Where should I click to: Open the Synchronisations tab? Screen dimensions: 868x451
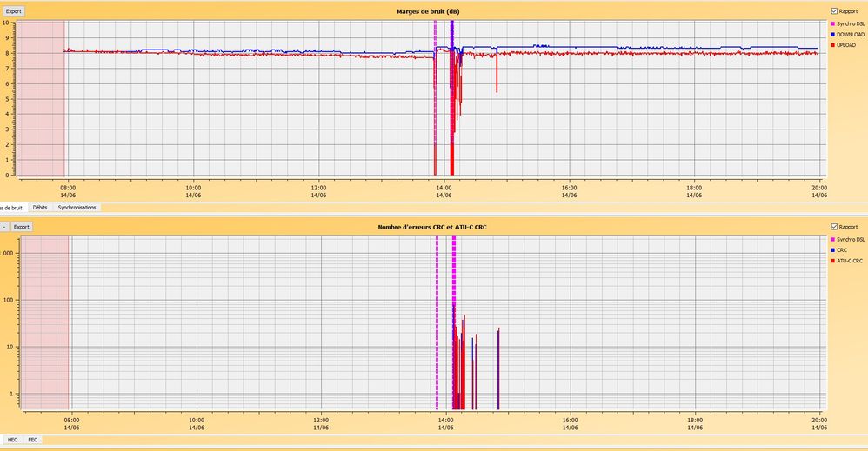pos(77,208)
